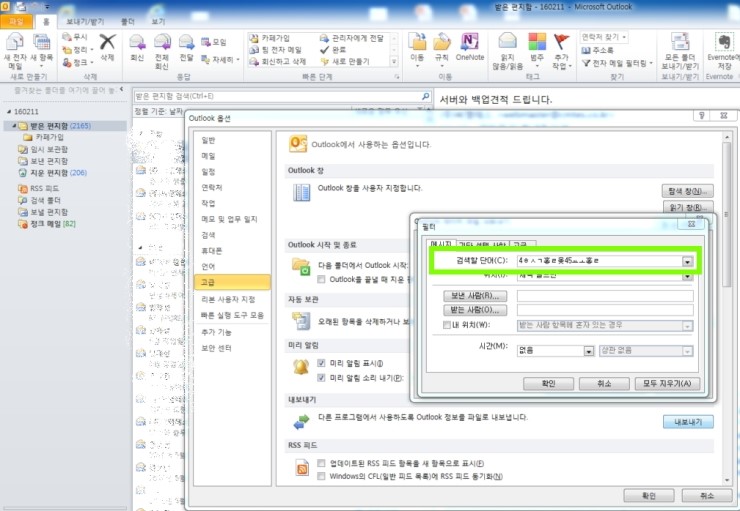Click the 전달 (Forward) icon
The image size is (740, 511).
coord(186,42)
